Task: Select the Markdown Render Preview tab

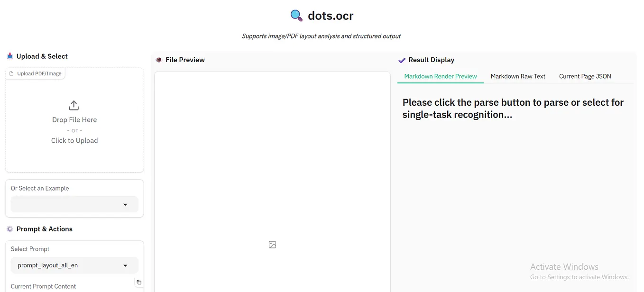Action: [x=440, y=76]
